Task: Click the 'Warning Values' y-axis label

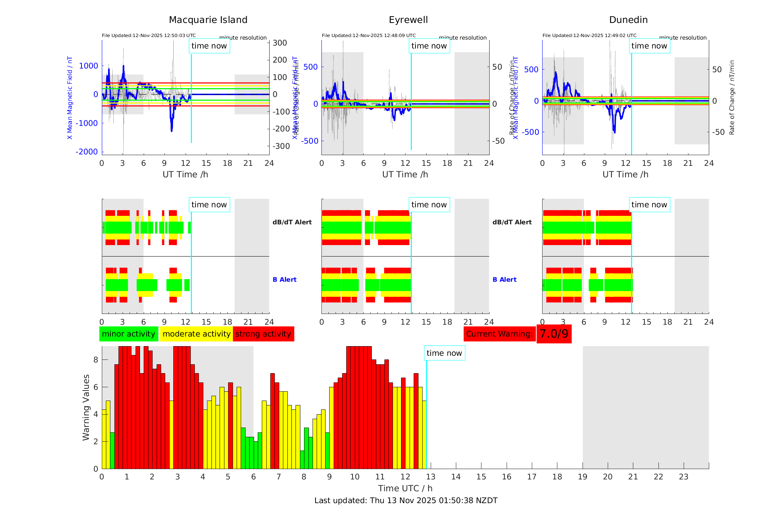Action: 86,407
